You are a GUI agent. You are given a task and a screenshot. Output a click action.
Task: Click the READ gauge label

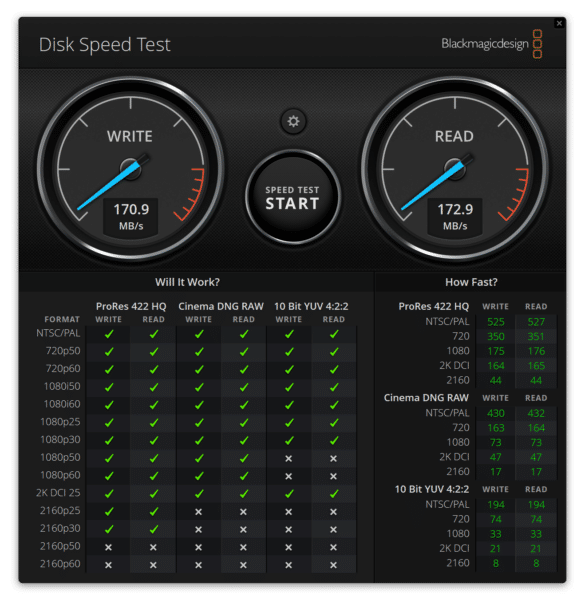(454, 136)
